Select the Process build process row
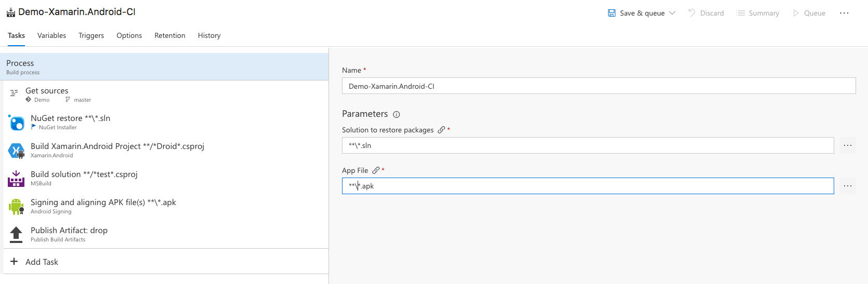 [x=164, y=66]
